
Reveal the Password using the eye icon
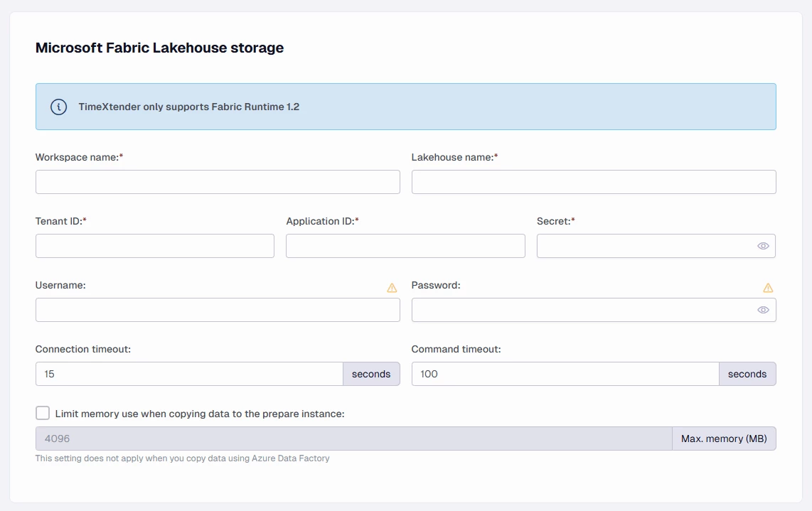pyautogui.click(x=763, y=310)
